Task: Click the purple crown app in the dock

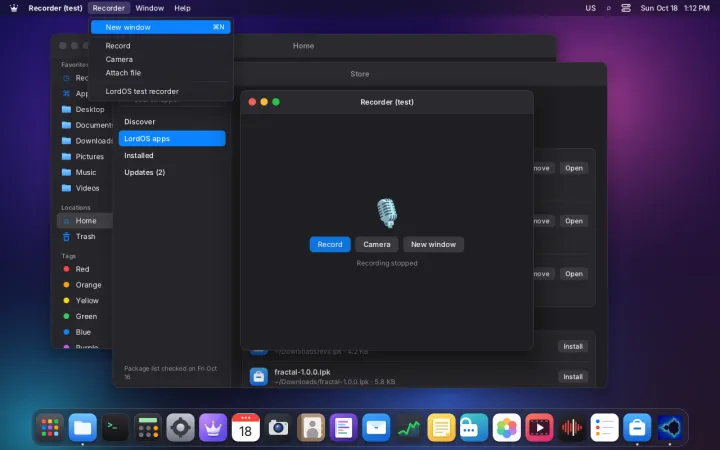Action: point(213,428)
